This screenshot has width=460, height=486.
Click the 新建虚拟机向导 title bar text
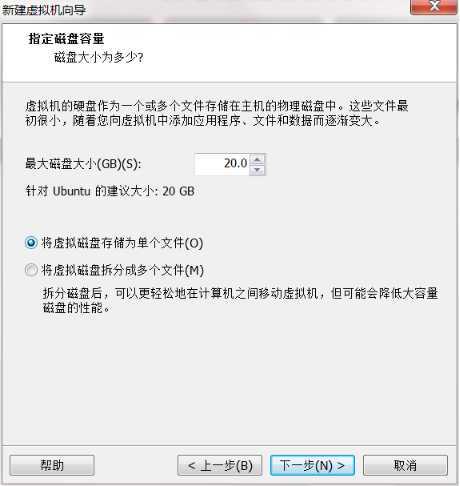(44, 10)
